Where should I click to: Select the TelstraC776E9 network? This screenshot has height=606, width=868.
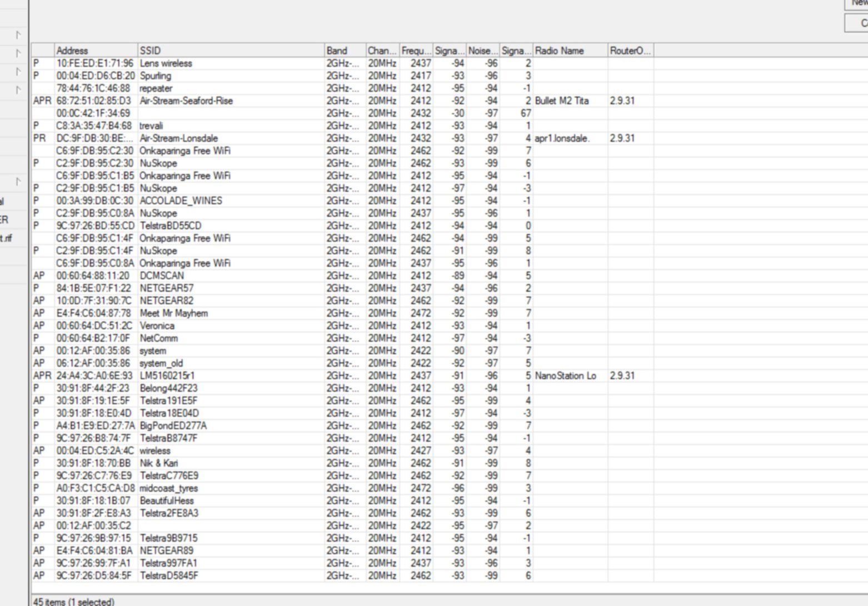click(x=168, y=475)
